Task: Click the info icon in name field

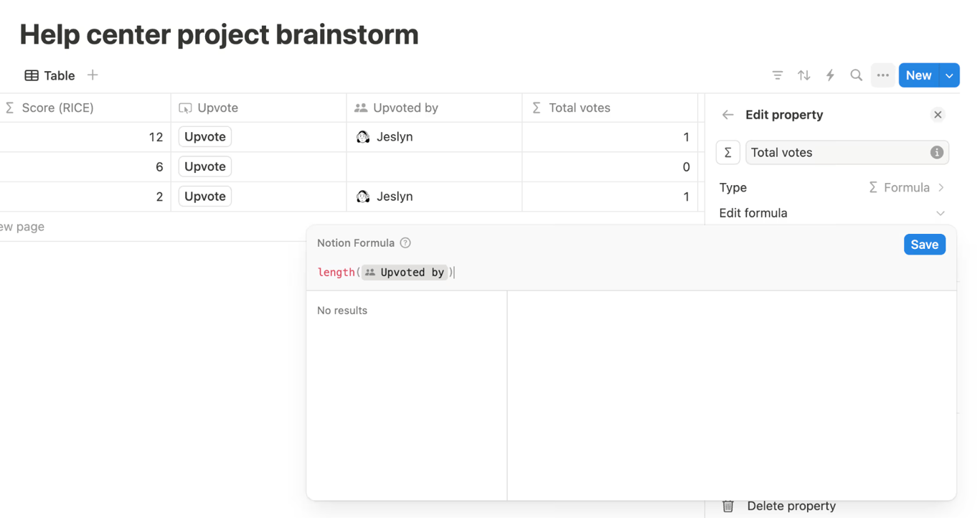Action: [936, 152]
